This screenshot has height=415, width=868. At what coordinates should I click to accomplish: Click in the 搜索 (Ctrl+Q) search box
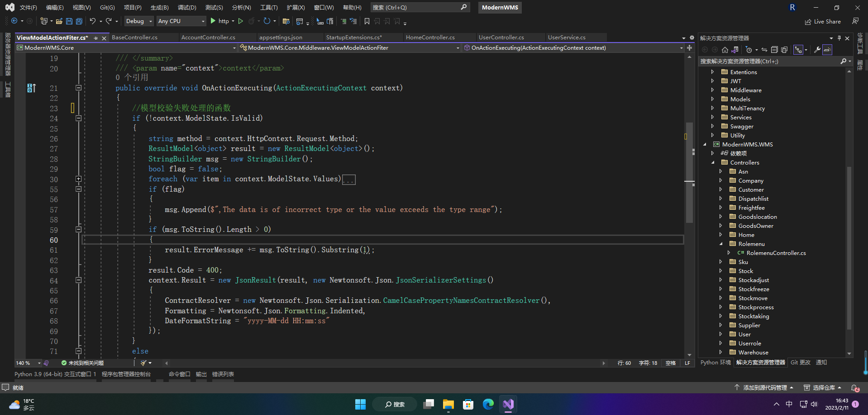tap(420, 8)
